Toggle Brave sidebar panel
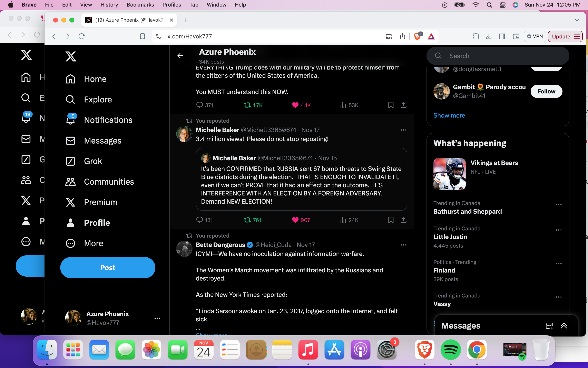Viewport: 588px width, 368px height. point(502,37)
